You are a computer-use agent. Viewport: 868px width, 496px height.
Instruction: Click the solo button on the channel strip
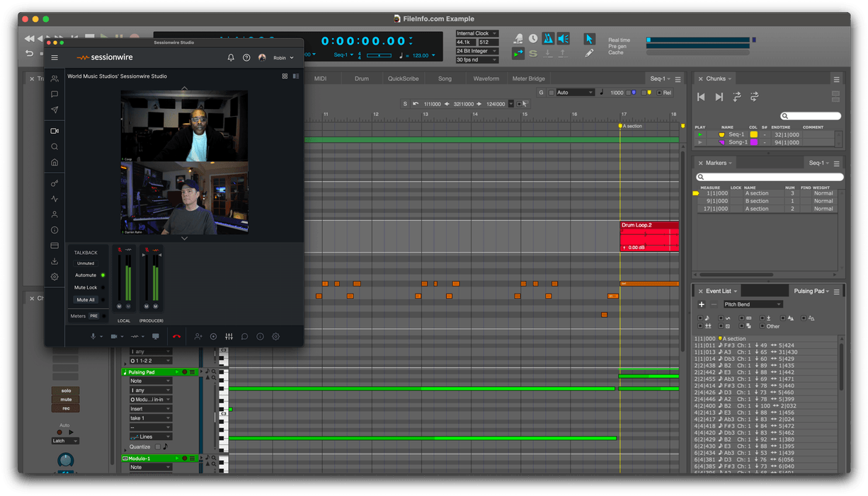pos(65,390)
